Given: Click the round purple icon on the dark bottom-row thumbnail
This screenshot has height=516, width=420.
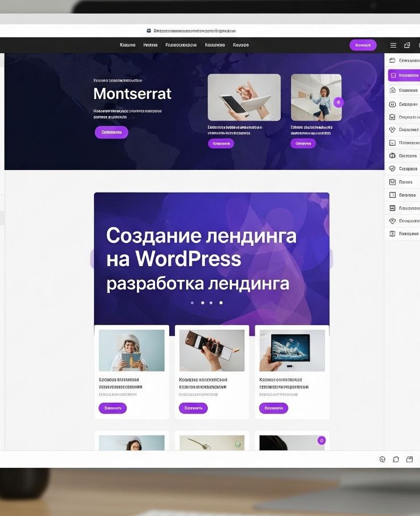Looking at the screenshot, I should pos(322,440).
